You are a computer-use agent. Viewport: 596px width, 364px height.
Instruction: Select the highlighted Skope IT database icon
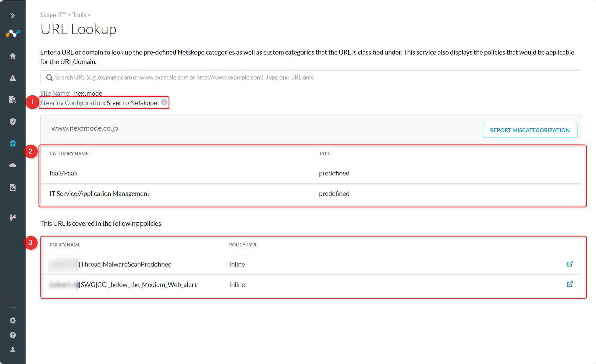point(13,143)
